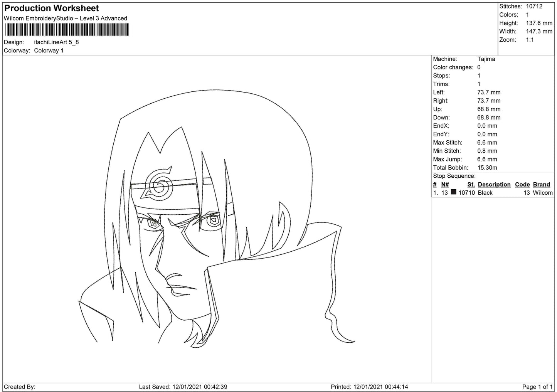Click the "Color changes:" label
The image size is (557, 392).
click(x=453, y=67)
